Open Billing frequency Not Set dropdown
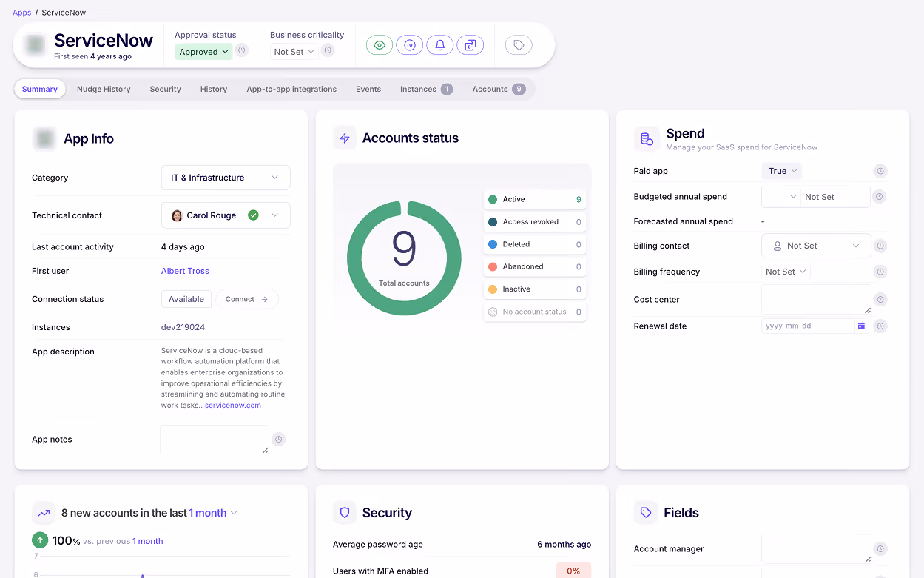Image resolution: width=924 pixels, height=578 pixels. tap(786, 272)
